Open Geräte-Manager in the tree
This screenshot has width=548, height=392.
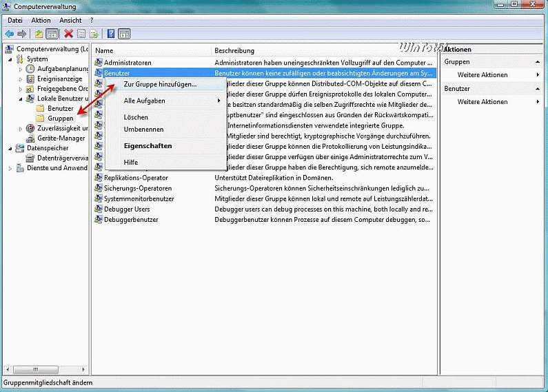[x=61, y=138]
